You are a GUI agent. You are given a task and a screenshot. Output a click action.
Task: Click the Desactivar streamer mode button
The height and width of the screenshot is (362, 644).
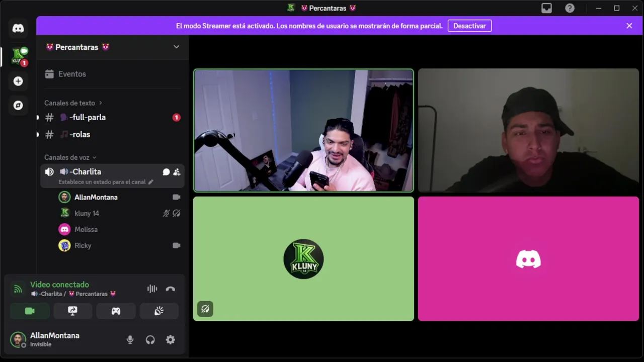click(469, 26)
